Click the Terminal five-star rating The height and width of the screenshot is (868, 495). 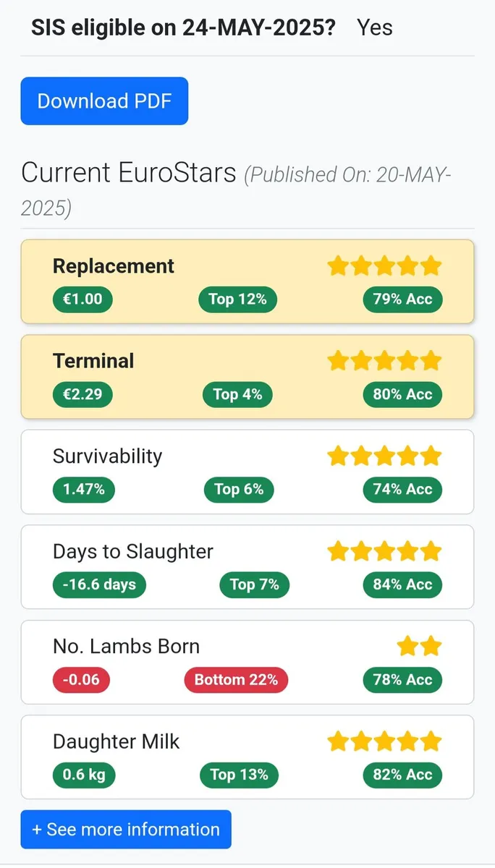(384, 360)
